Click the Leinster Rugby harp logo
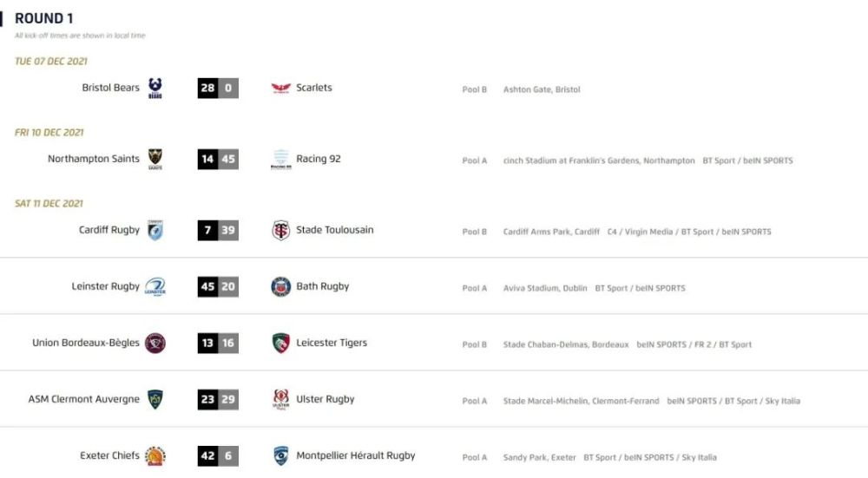868x478 pixels. click(x=155, y=286)
